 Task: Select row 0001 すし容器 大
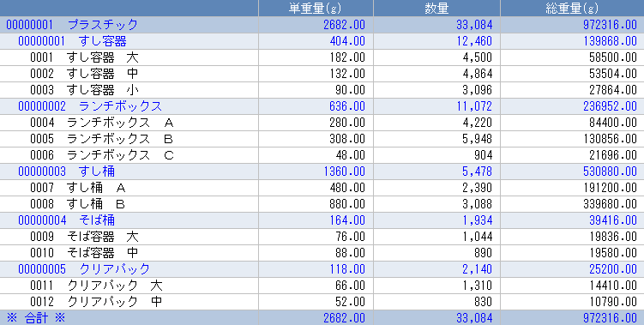point(322,57)
